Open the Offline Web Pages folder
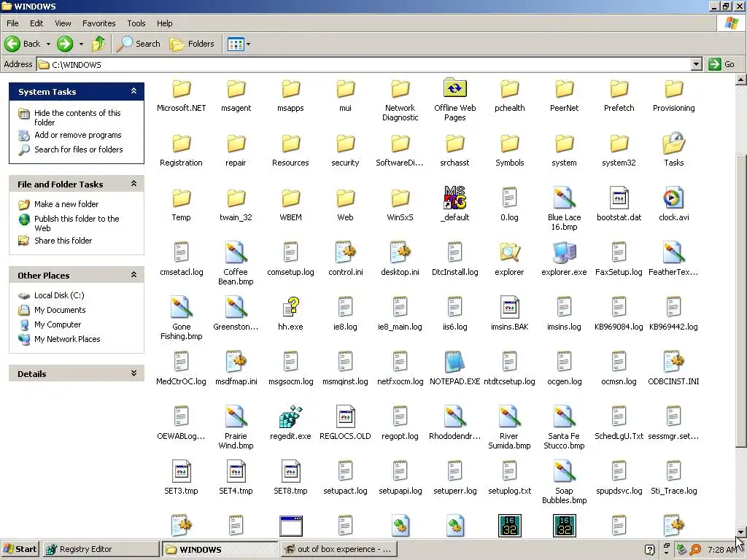Viewport: 747px width, 560px height. click(455, 88)
